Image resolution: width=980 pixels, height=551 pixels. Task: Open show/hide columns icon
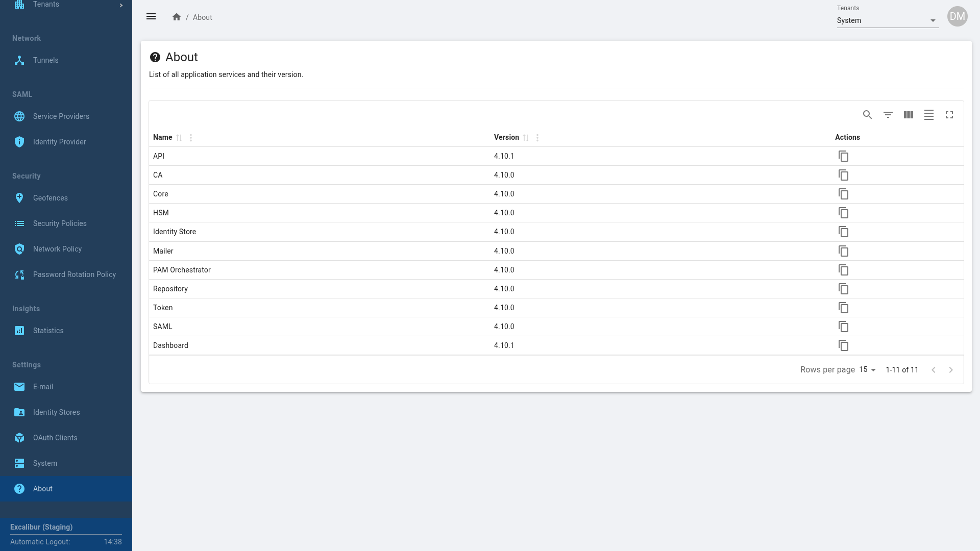(909, 115)
